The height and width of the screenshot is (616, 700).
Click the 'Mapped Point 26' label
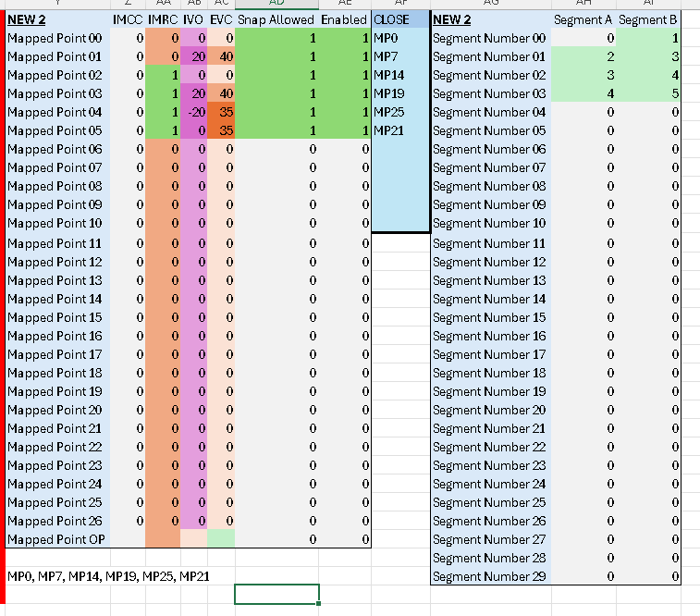coord(57,521)
